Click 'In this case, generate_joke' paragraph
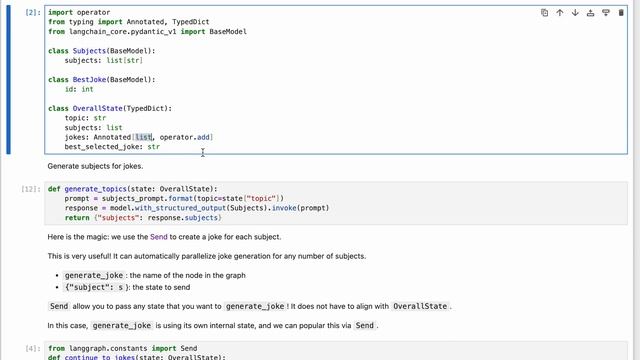 pyautogui.click(x=213, y=325)
